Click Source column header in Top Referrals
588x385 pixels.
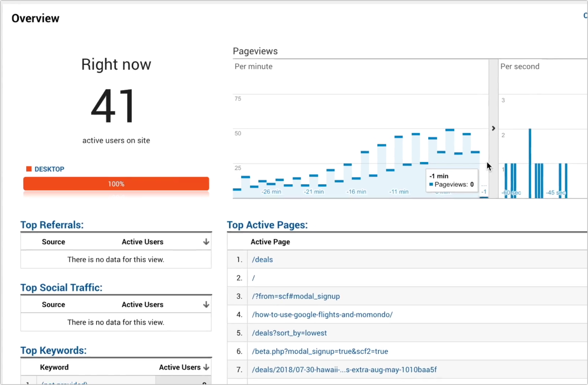(x=54, y=242)
